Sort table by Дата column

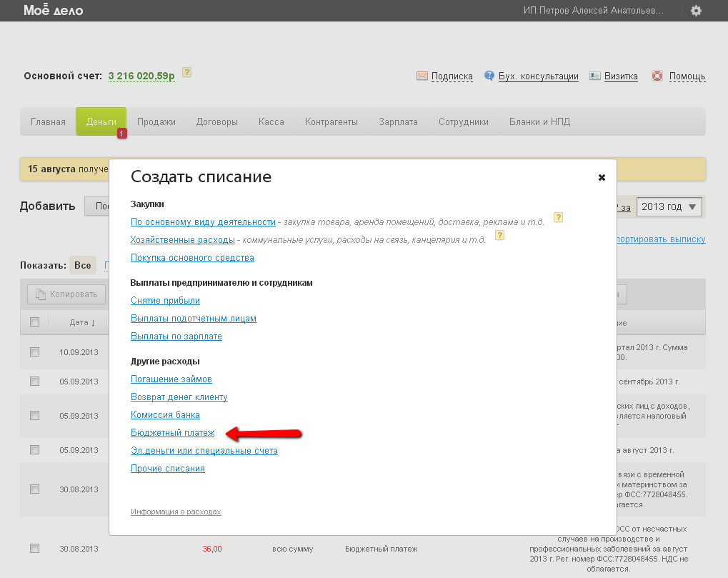tap(82, 322)
